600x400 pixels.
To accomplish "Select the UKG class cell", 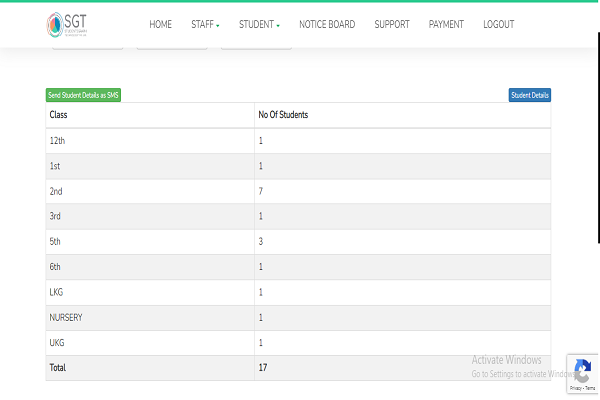I will (58, 342).
